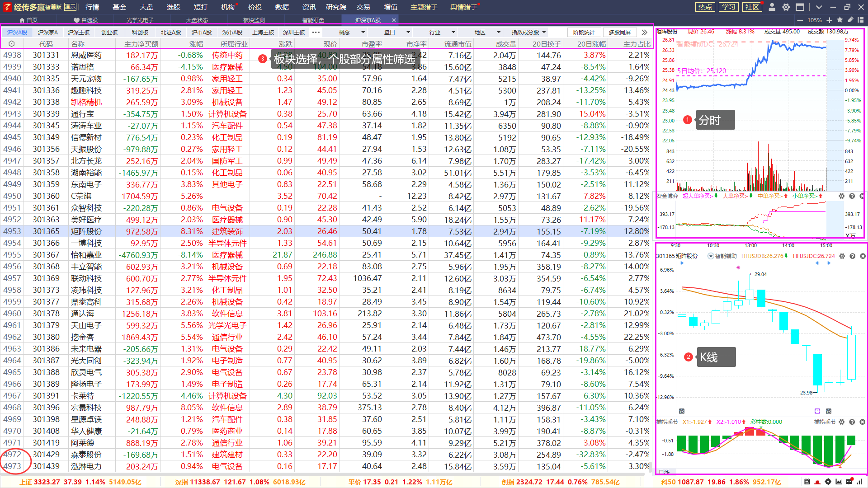Click the star favorites icon
This screenshot has width=868, height=488.
840,20
